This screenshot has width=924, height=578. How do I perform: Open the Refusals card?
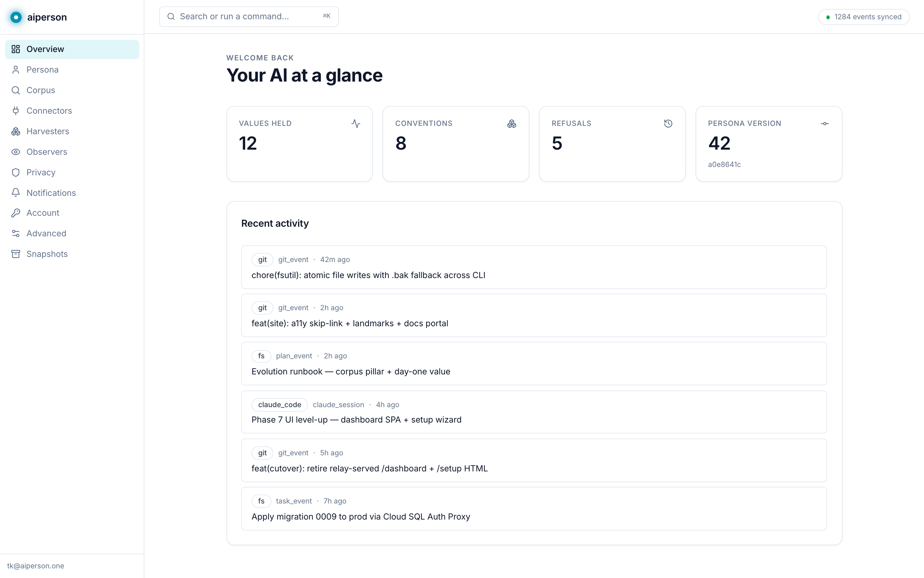pos(612,144)
